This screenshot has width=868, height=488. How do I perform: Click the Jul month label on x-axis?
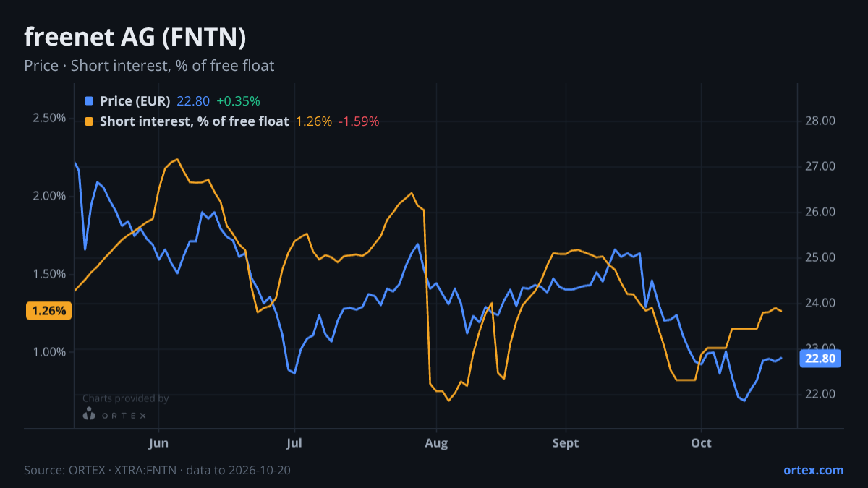[294, 443]
